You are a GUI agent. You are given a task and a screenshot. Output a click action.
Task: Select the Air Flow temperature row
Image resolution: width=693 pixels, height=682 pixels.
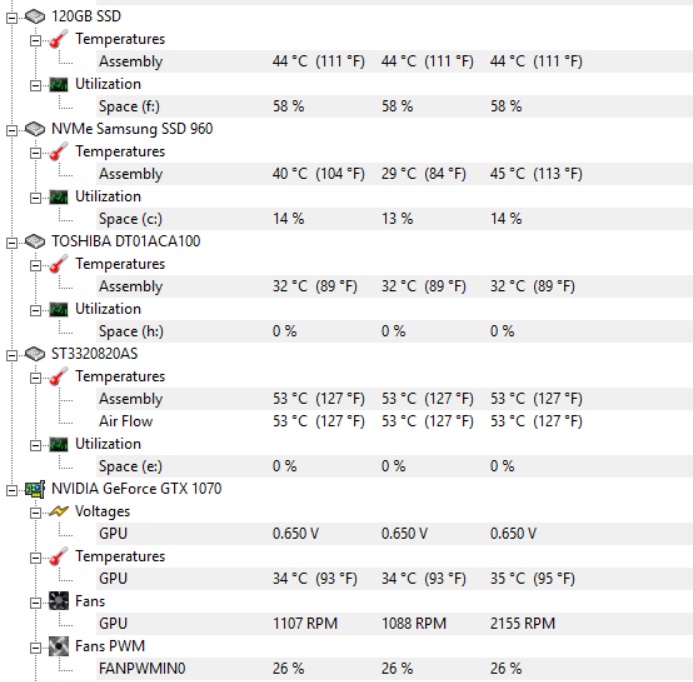[125, 421]
